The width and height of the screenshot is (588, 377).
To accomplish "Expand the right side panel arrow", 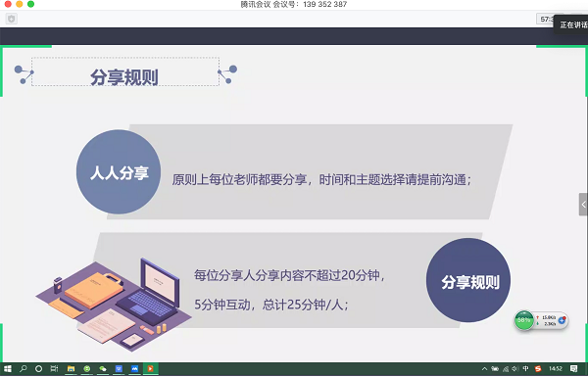I will tap(583, 205).
